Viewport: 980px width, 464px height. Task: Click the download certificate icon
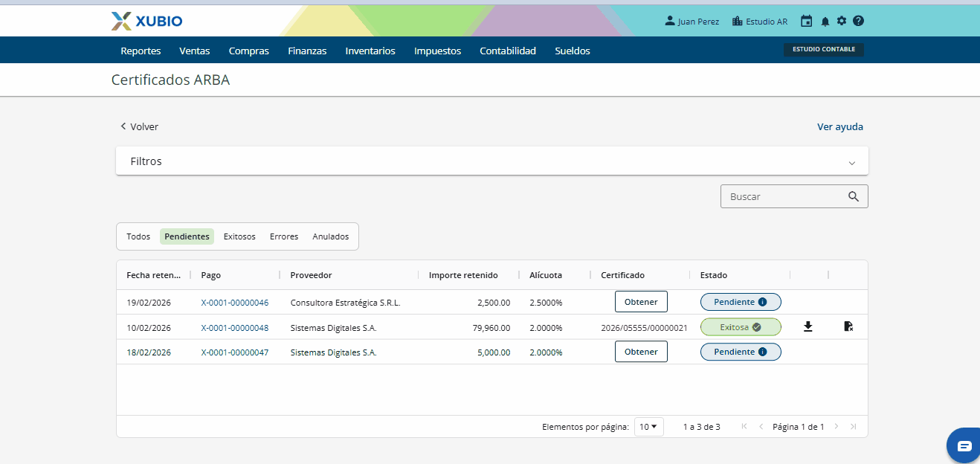pyautogui.click(x=808, y=326)
